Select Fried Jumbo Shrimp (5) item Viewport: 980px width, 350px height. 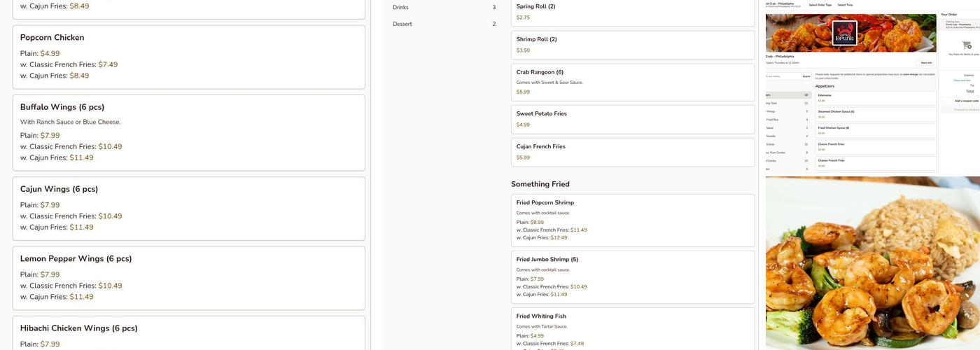click(x=632, y=276)
